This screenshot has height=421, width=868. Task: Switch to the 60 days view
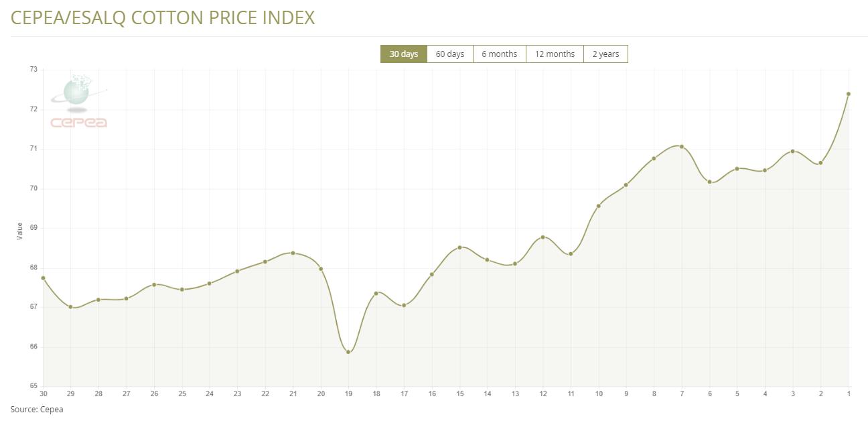[x=449, y=54]
